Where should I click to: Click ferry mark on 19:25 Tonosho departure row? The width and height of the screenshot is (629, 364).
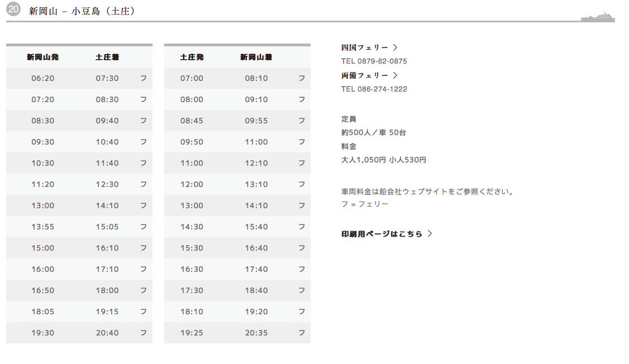[x=302, y=333]
